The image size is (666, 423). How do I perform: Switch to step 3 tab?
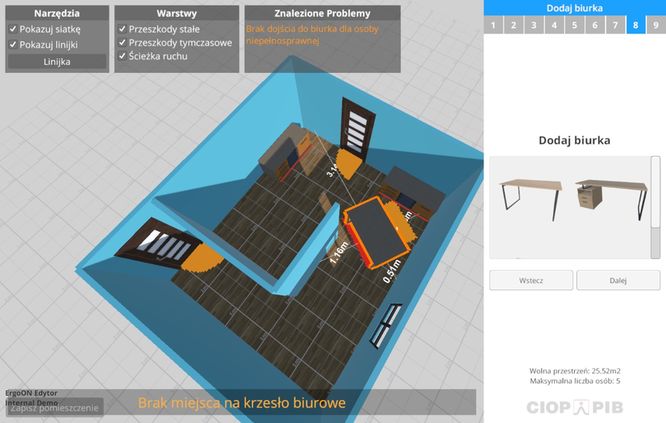(532, 25)
